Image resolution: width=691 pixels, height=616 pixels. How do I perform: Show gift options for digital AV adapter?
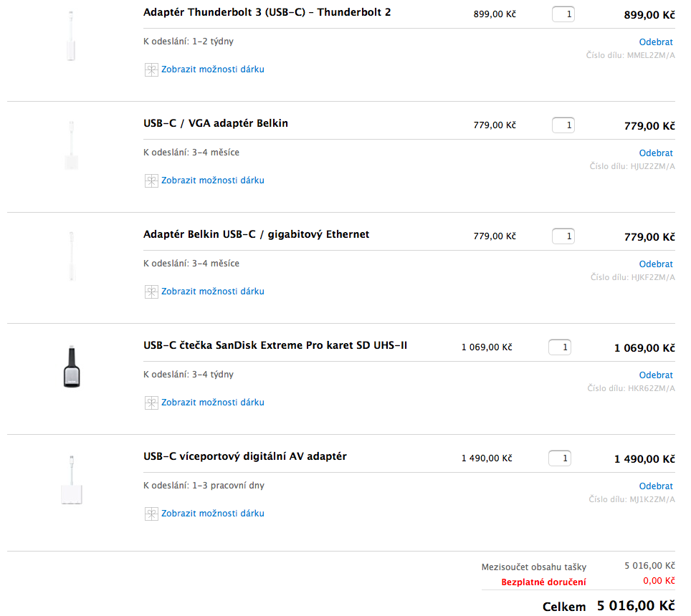[x=212, y=514]
